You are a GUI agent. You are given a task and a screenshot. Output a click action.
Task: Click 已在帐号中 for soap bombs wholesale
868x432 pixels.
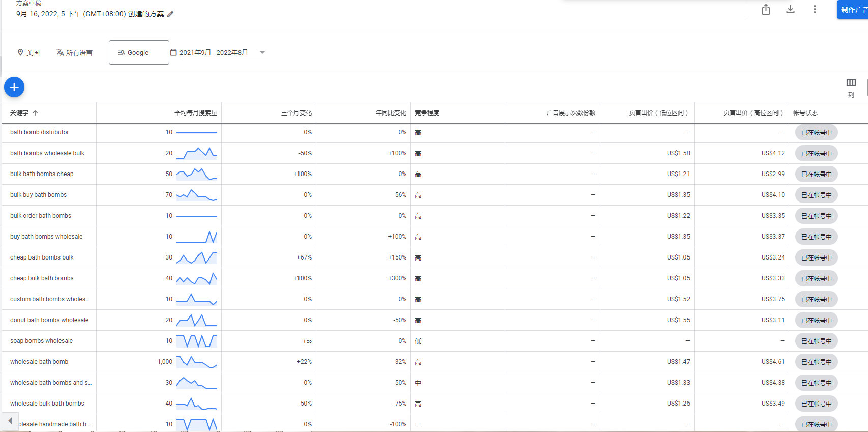click(817, 341)
